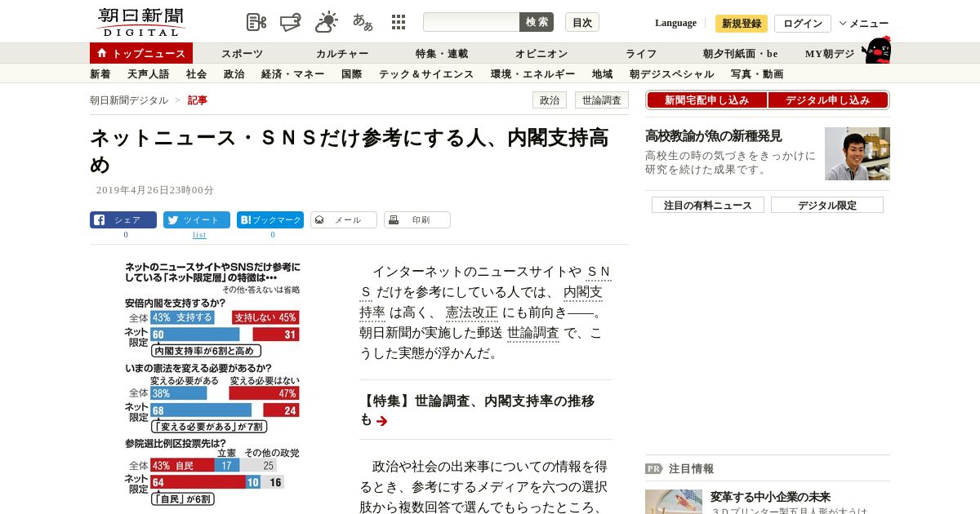
Task: Click the home icon in トップニュース
Action: (x=101, y=53)
